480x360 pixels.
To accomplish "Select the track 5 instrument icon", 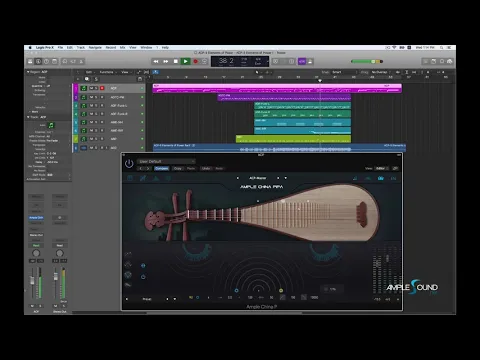I will coord(84,122).
